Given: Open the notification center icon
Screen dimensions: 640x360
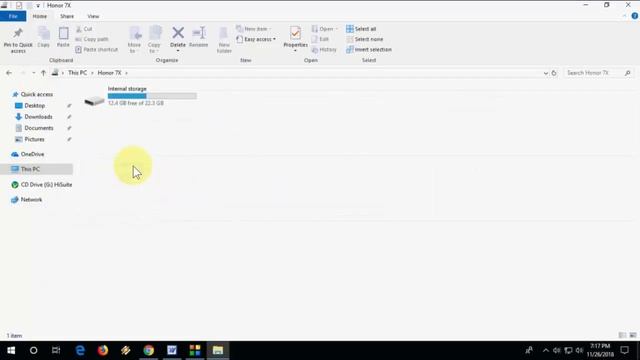Looking at the screenshot, I should coord(624,350).
